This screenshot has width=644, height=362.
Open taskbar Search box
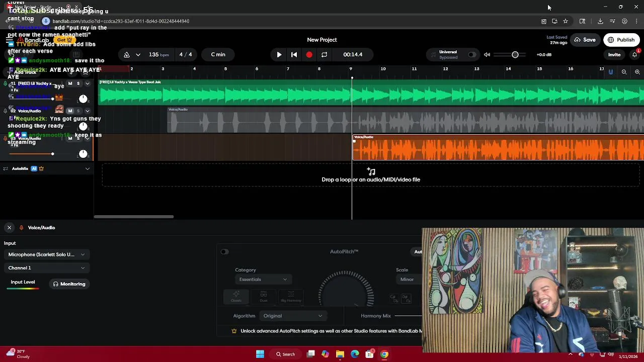click(x=285, y=354)
